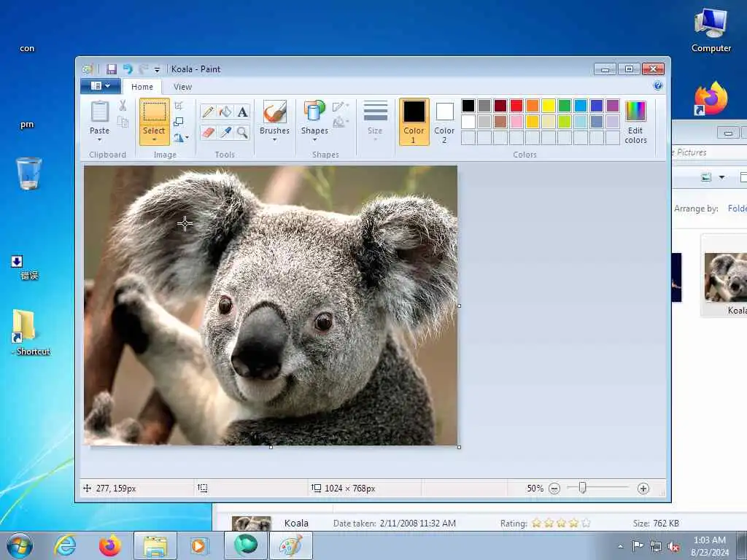Open the Recycle Bin desktop icon
747x560 pixels.
pos(28,174)
